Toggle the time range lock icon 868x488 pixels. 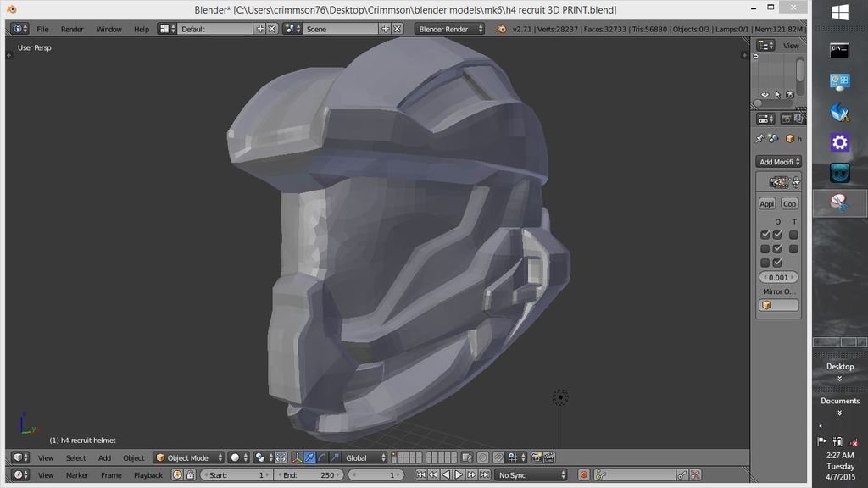(190, 474)
